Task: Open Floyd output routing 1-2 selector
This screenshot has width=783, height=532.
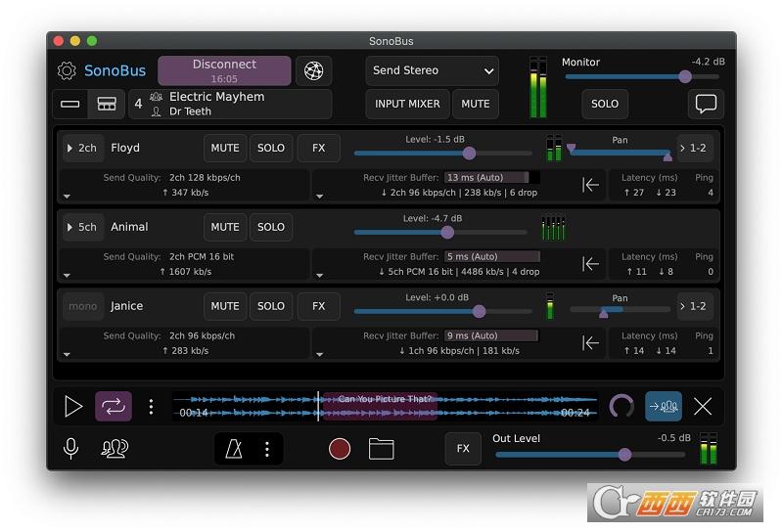Action: click(695, 149)
